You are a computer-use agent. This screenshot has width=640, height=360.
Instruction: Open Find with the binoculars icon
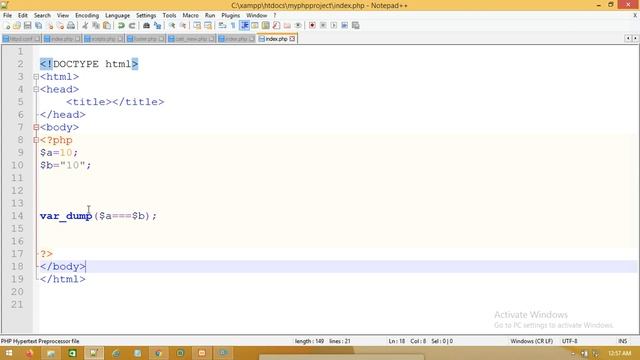(x=146, y=26)
